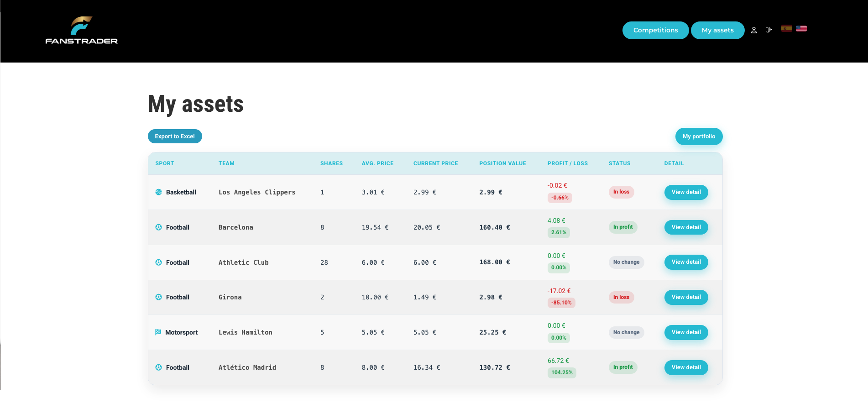Click the SHARES column header
The width and height of the screenshot is (868, 419).
pos(331,163)
